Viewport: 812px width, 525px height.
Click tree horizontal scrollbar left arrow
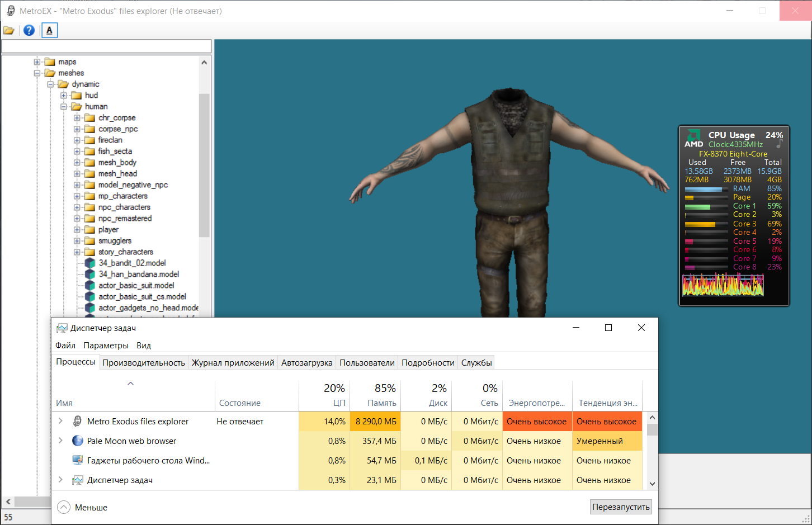point(8,502)
